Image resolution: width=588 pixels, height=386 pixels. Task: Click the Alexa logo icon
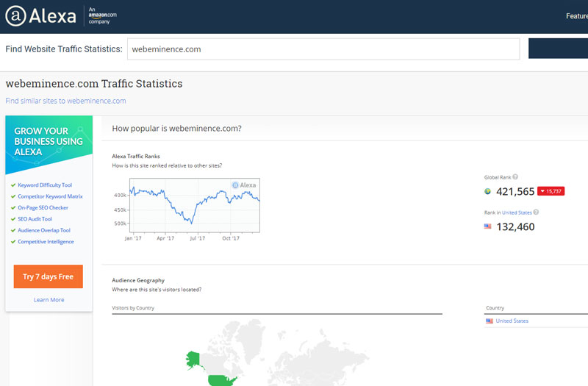click(15, 15)
